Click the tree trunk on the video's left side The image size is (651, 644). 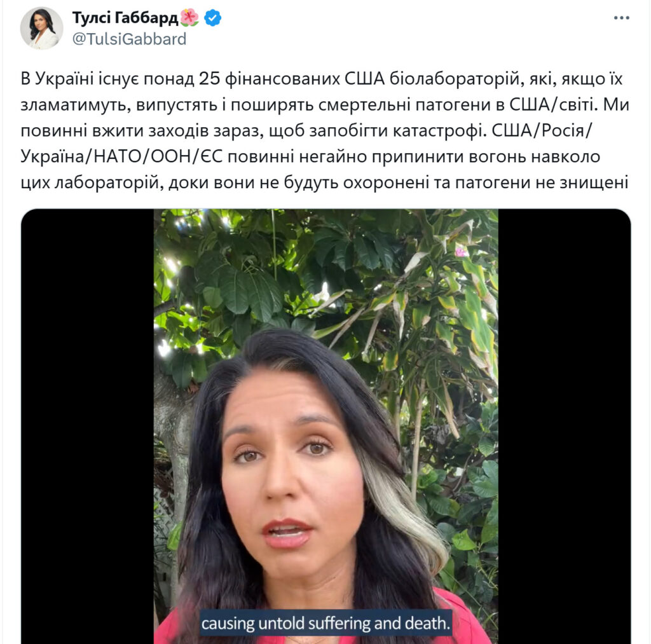click(174, 436)
